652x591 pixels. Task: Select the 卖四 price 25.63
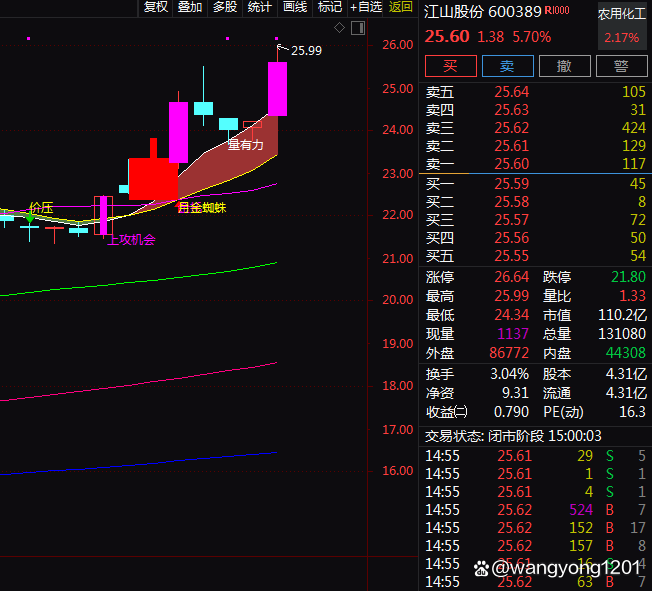511,110
